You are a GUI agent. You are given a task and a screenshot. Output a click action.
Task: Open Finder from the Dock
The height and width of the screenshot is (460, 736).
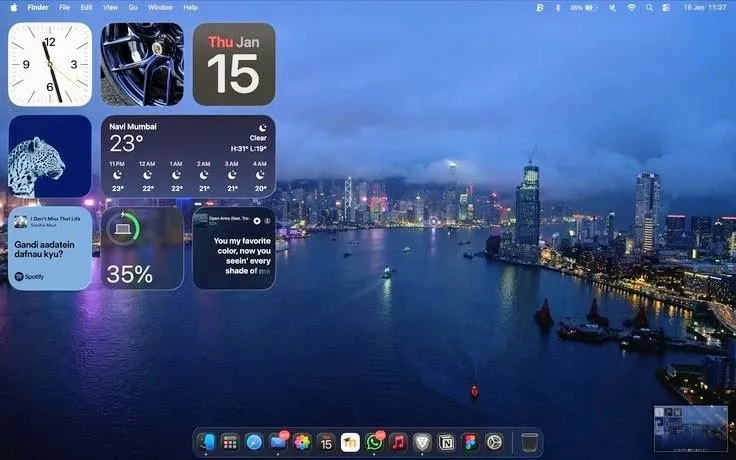pyautogui.click(x=206, y=442)
